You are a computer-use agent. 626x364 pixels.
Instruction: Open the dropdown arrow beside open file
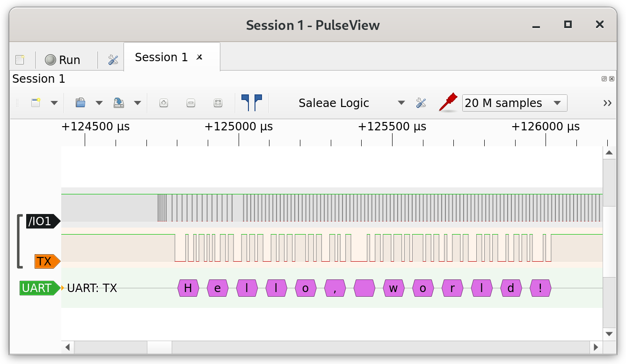point(99,103)
